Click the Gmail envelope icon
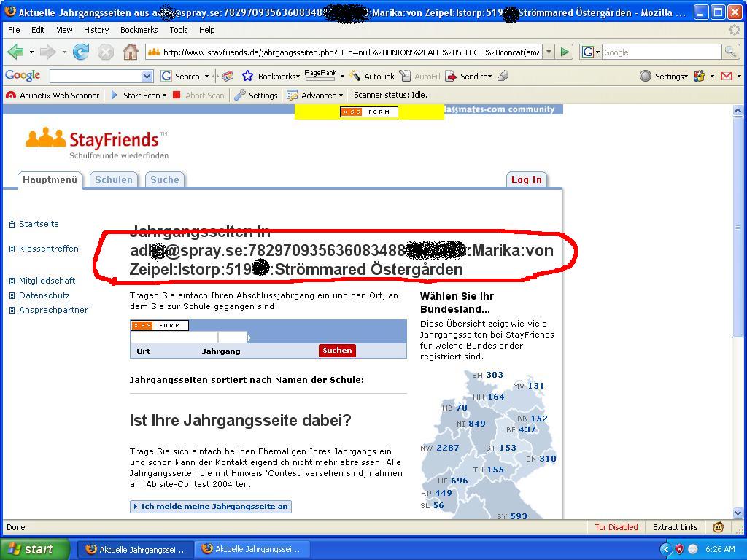This screenshot has width=747, height=560. (x=726, y=76)
